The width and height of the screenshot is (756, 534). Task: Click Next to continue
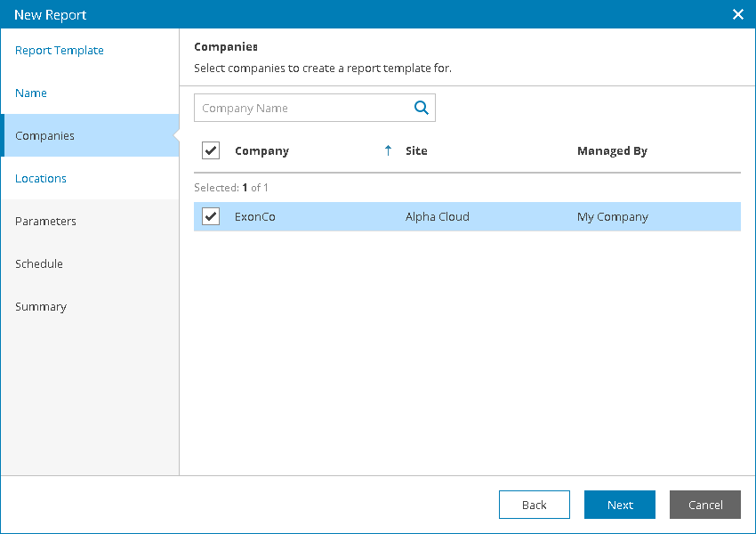pos(620,505)
